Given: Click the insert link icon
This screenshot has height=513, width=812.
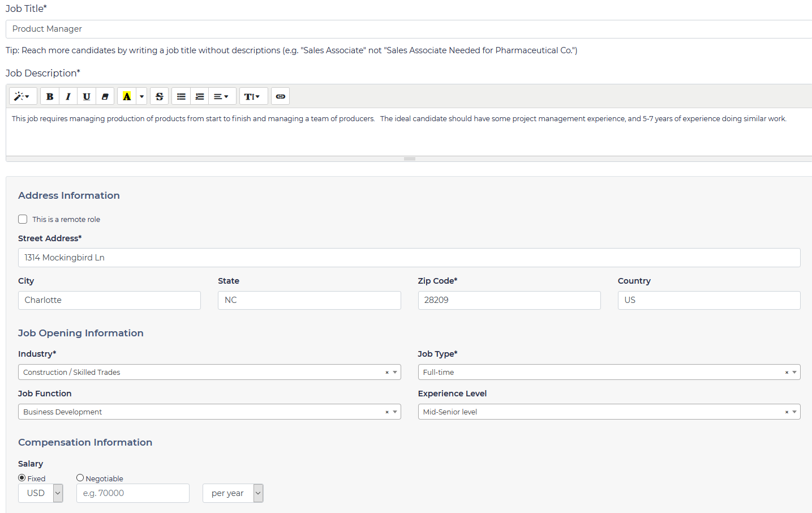Looking at the screenshot, I should pyautogui.click(x=280, y=96).
